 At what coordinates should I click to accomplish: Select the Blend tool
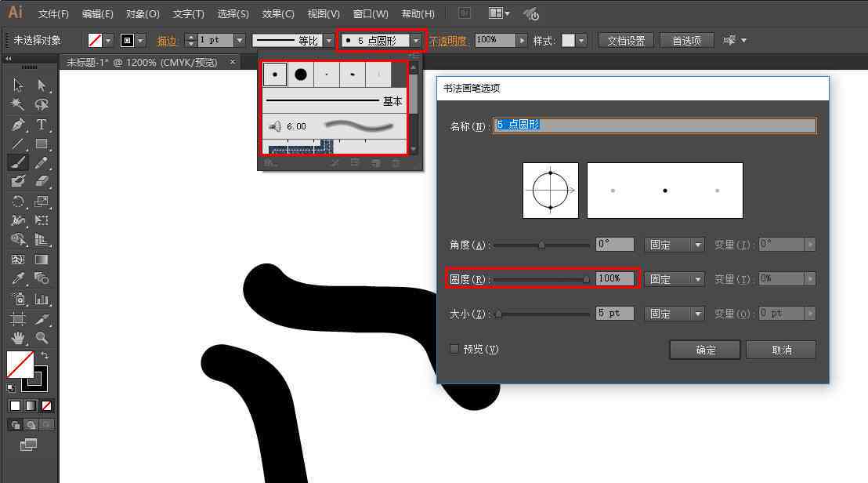(x=42, y=278)
